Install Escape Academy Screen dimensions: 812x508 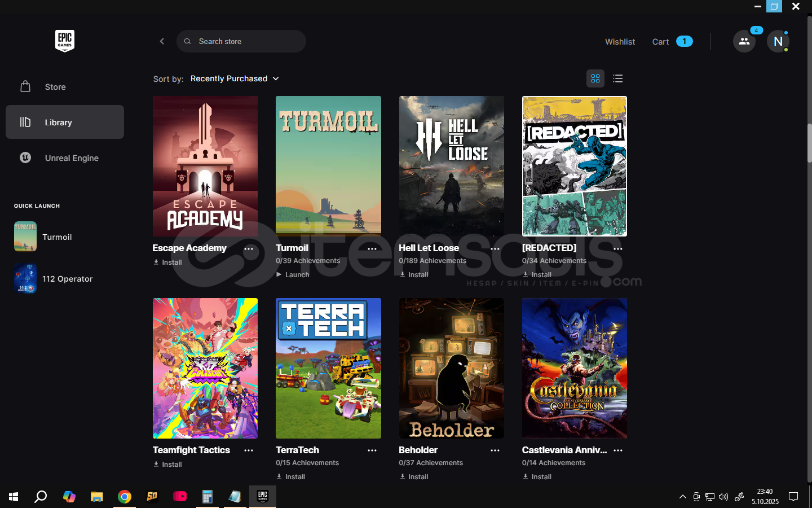click(167, 262)
